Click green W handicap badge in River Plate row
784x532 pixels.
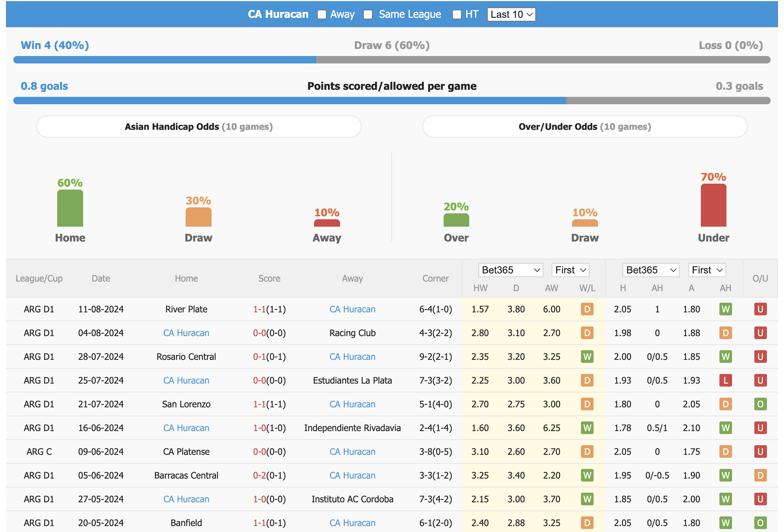(x=726, y=309)
